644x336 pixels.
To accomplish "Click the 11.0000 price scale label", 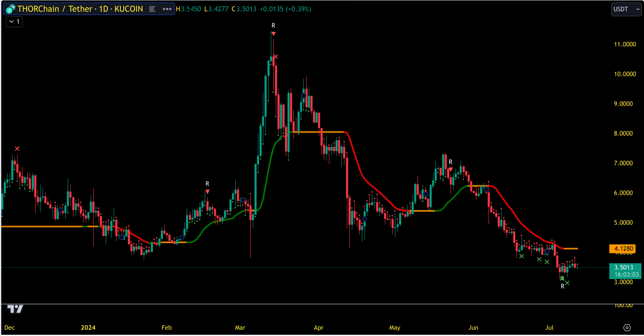I will tap(625, 44).
